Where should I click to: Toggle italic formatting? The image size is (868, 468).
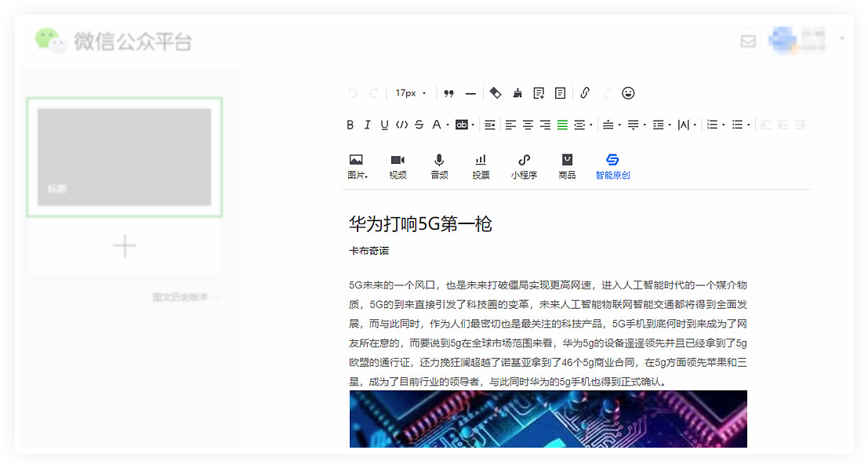[367, 125]
